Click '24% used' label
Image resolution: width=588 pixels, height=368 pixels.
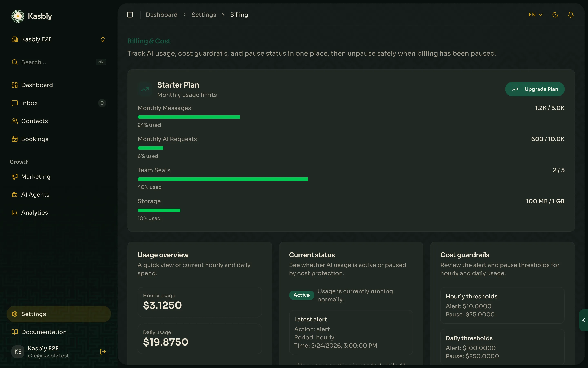[x=149, y=125]
